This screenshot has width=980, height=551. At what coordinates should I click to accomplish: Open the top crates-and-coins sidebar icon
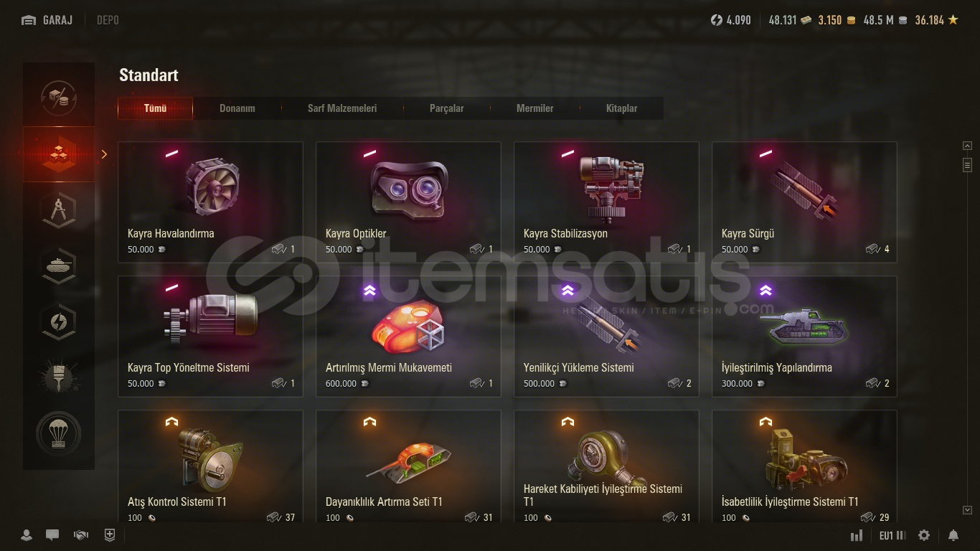[58, 98]
